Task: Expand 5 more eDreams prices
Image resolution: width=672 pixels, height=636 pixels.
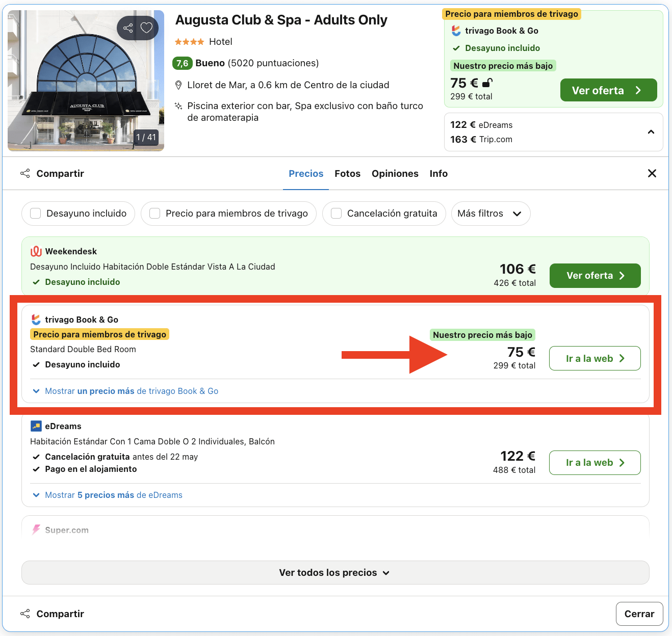Action: pos(113,495)
